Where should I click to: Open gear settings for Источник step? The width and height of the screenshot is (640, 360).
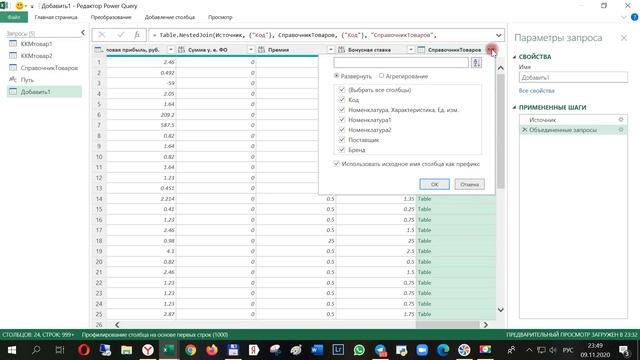point(621,120)
